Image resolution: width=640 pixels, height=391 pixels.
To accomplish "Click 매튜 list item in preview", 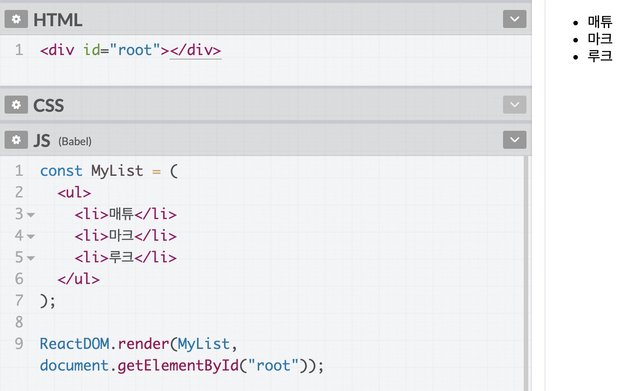I will [x=600, y=22].
